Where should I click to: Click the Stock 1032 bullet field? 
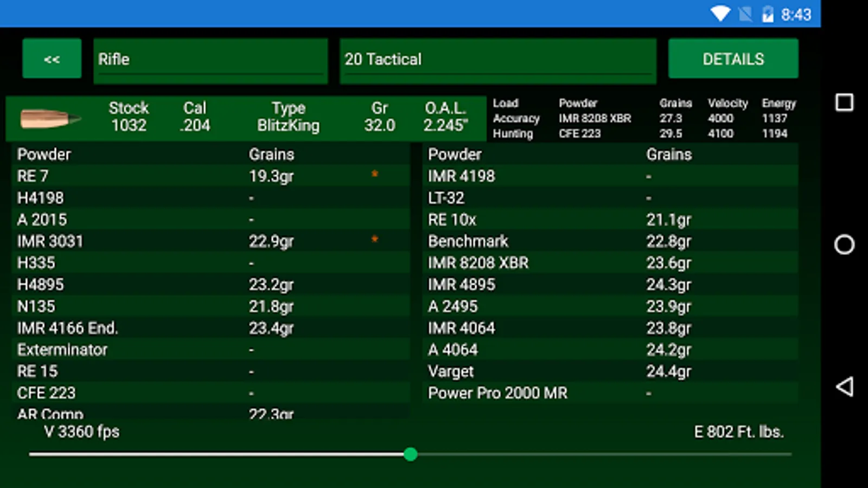coord(129,117)
